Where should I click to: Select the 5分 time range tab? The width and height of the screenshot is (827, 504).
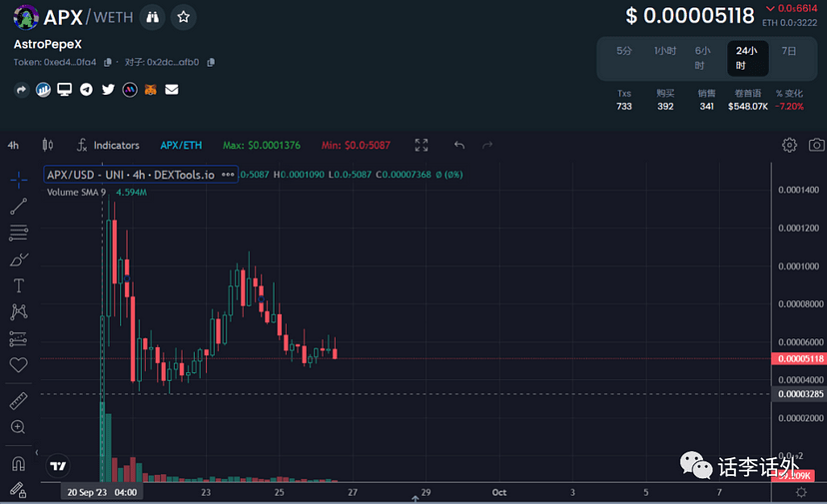click(x=624, y=51)
